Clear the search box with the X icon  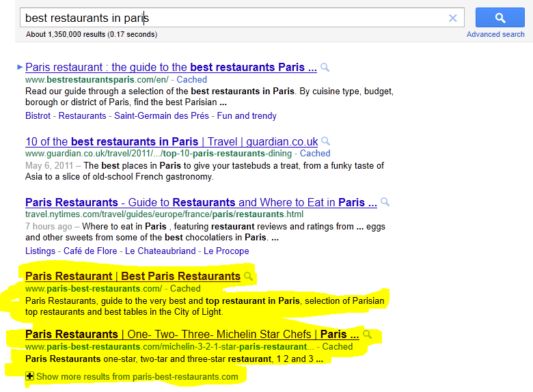[453, 18]
